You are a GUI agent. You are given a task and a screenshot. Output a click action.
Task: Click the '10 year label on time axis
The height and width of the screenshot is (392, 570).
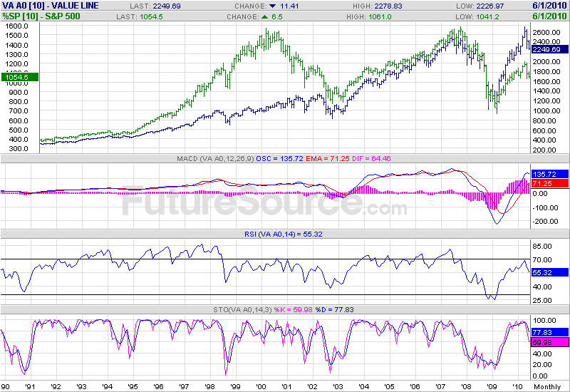[x=518, y=386]
